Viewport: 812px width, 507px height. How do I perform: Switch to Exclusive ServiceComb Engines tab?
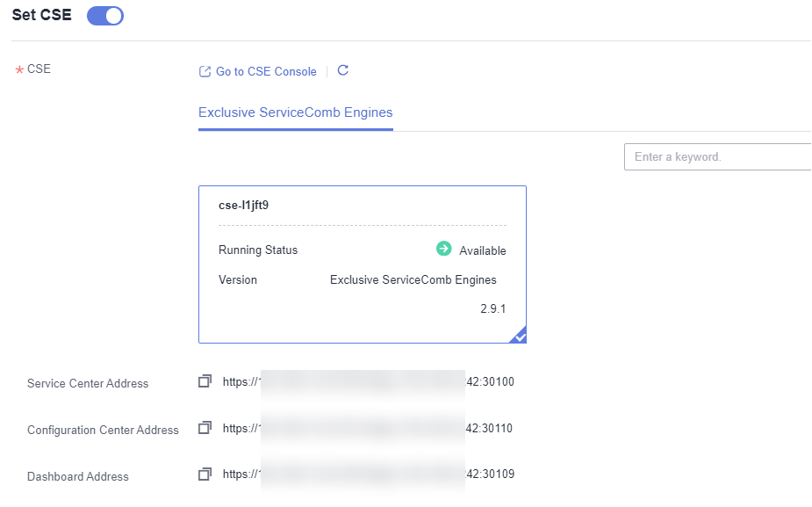click(295, 112)
